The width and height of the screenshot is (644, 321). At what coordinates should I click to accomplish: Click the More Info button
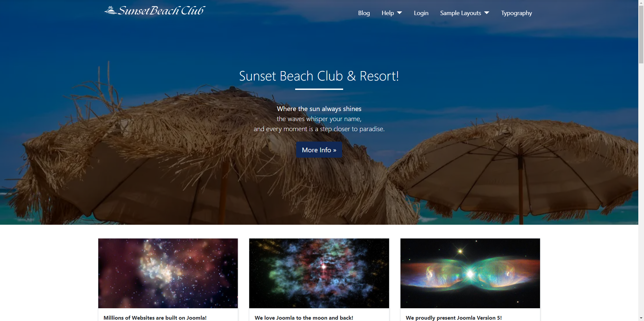319,150
